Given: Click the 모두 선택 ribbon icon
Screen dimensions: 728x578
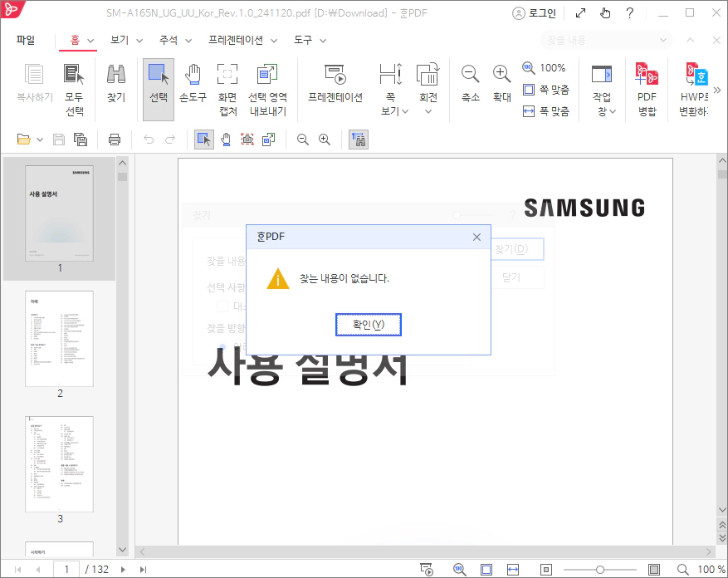Looking at the screenshot, I should click(74, 90).
